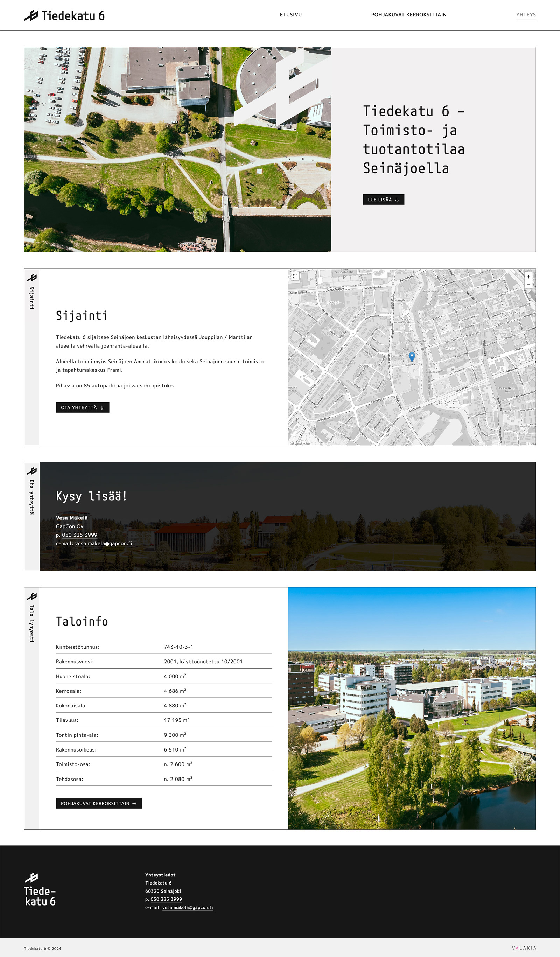This screenshot has width=560, height=957.
Task: Toggle the map fullscreen icon
Action: 295,276
